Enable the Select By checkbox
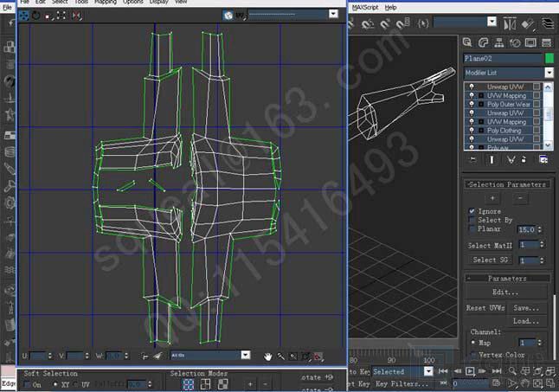This screenshot has width=559, height=392. tap(472, 220)
